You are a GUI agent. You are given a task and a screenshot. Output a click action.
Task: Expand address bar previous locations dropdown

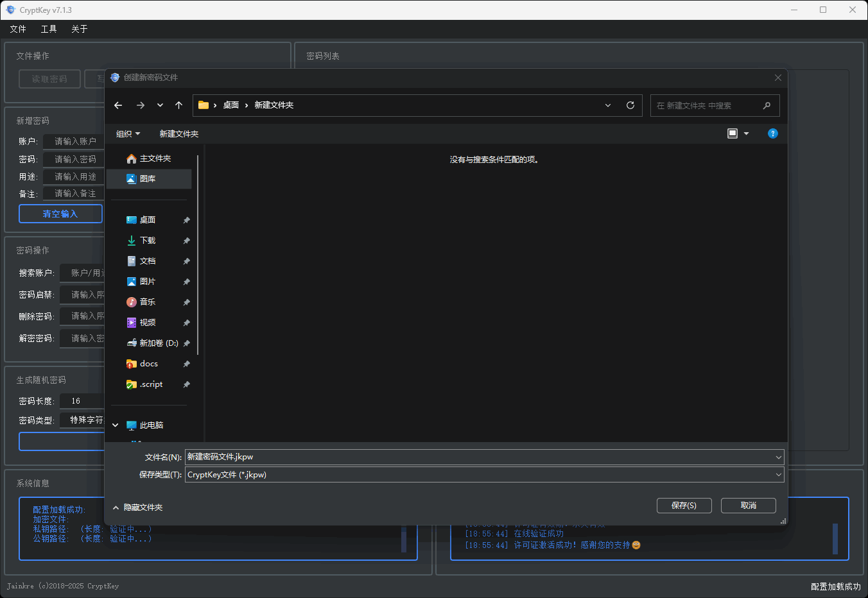(608, 105)
